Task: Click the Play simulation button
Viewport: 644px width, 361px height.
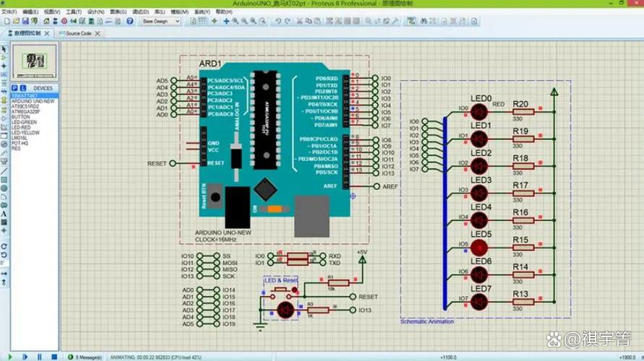Action: 10,357
